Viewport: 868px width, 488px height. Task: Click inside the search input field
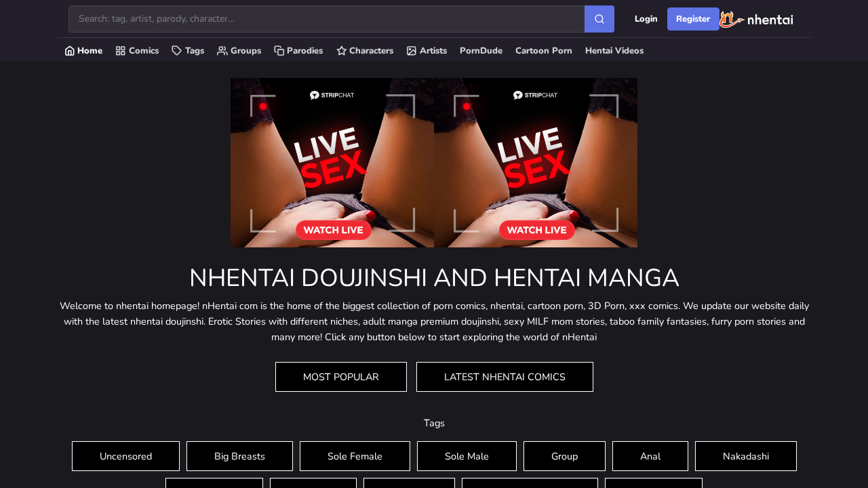(327, 19)
